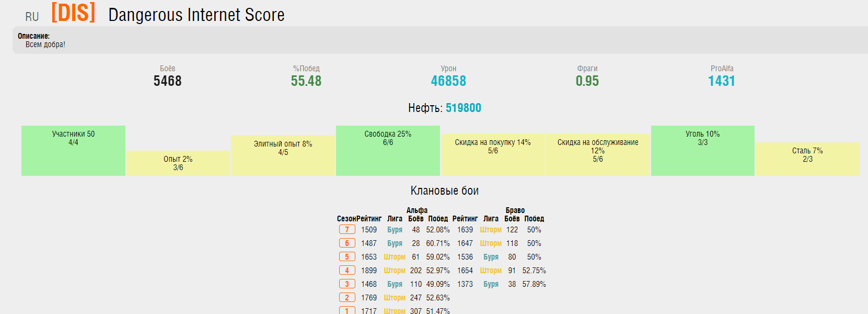Screen dimensions: 868x314
Task: Click the Нефть value 519800
Action: point(463,108)
